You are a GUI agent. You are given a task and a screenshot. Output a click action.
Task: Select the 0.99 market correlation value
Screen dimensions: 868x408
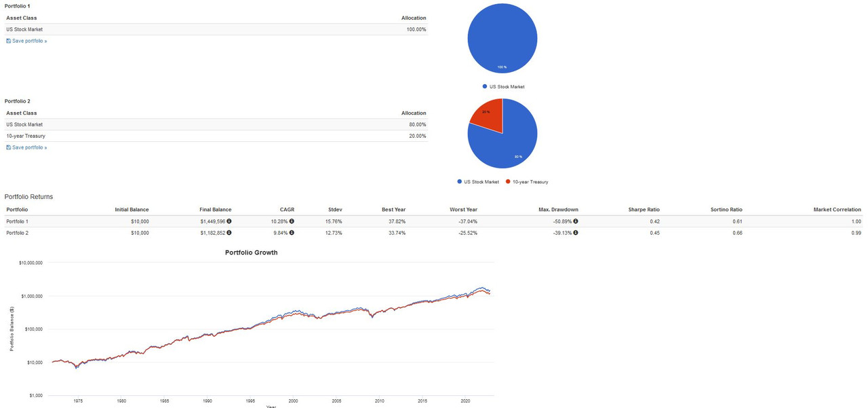tap(856, 233)
